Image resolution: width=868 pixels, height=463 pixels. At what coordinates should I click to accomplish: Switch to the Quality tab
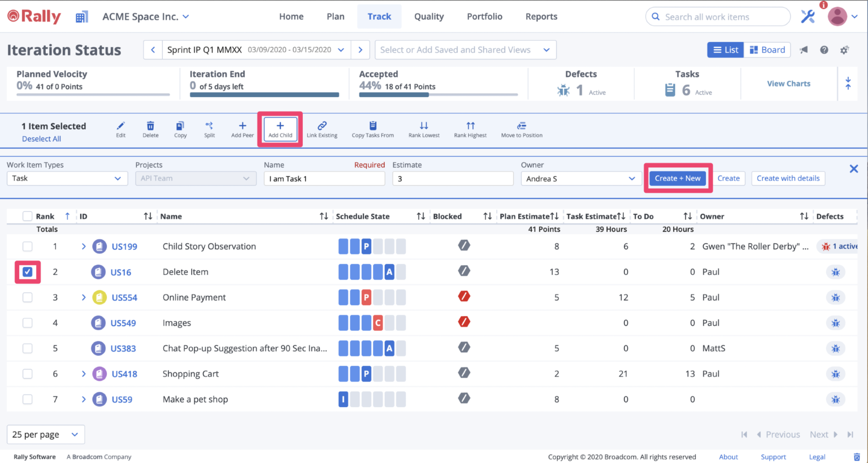click(x=428, y=16)
